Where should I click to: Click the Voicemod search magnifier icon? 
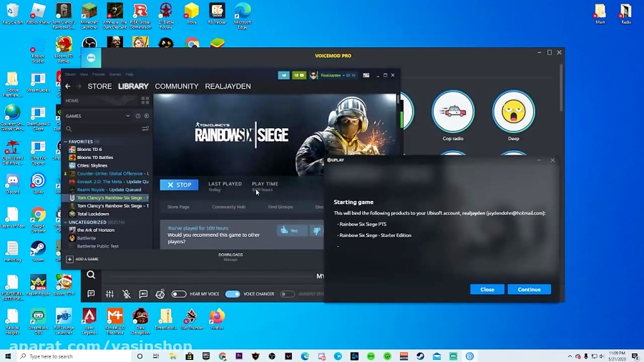coord(91,275)
